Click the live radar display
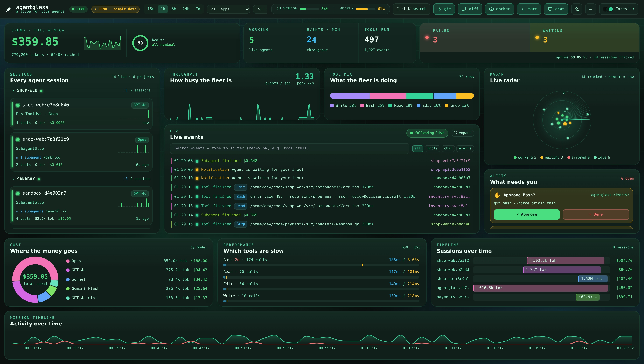Screen dimensions: 644x364 [562, 120]
